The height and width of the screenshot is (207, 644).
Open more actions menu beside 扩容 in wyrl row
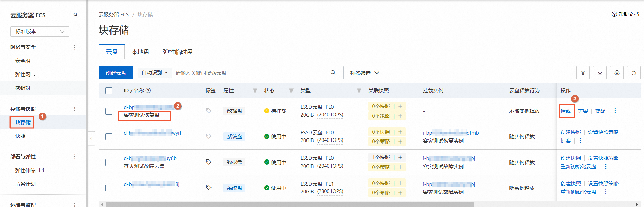[580, 140]
